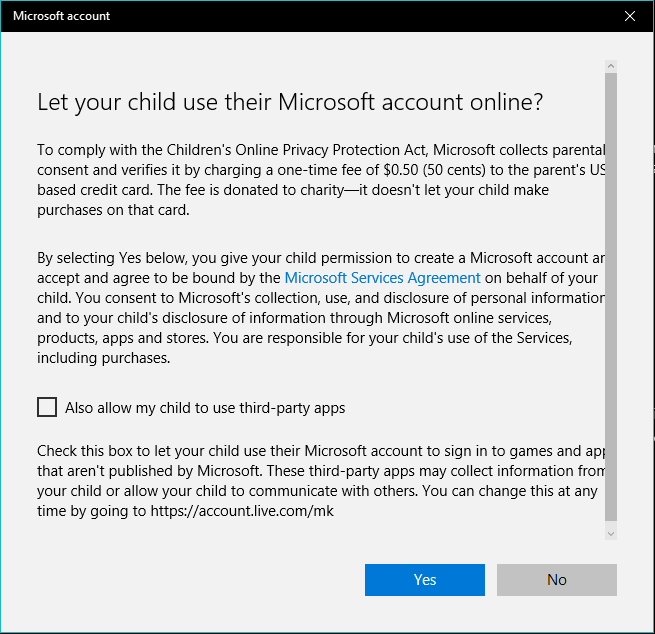Click the 'Microsoft account' window title

click(x=61, y=16)
